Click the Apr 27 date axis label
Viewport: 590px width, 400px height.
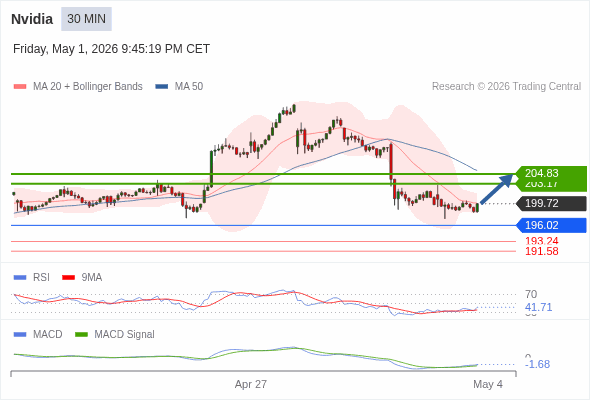point(251,384)
